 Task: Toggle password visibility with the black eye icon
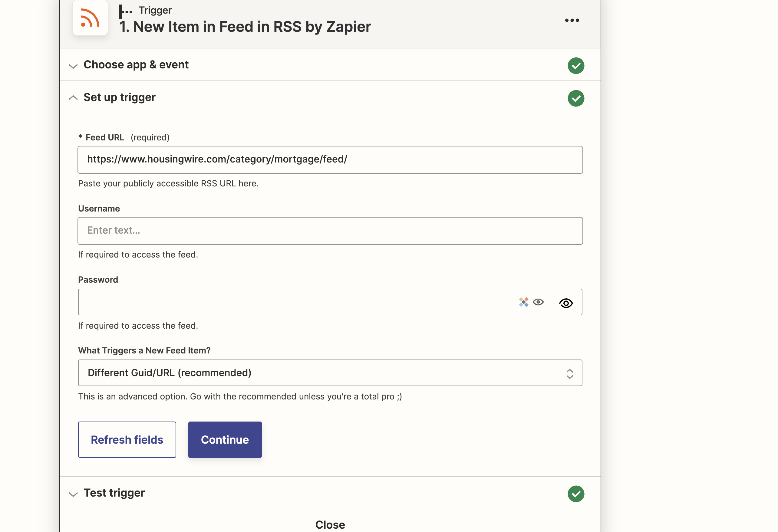point(566,303)
